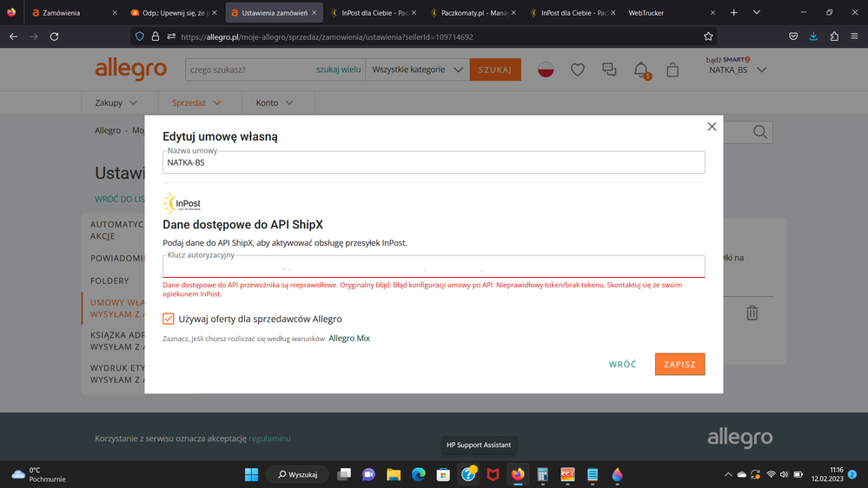This screenshot has height=488, width=868.
Task: Click the taskbar Wyszukaj search box
Action: click(x=298, y=474)
